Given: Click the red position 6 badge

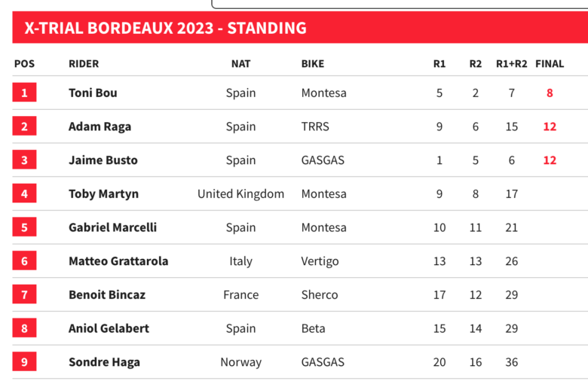Looking at the screenshot, I should [24, 261].
